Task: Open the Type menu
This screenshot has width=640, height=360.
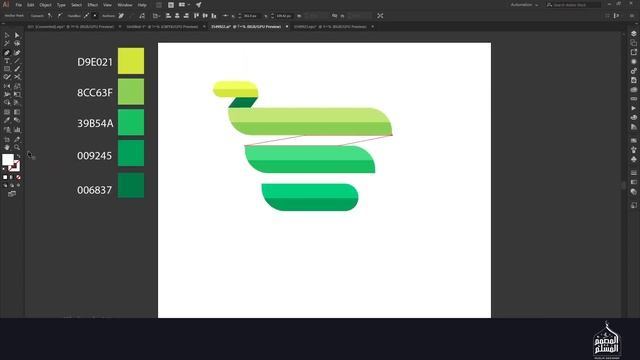Action: pyautogui.click(x=61, y=5)
